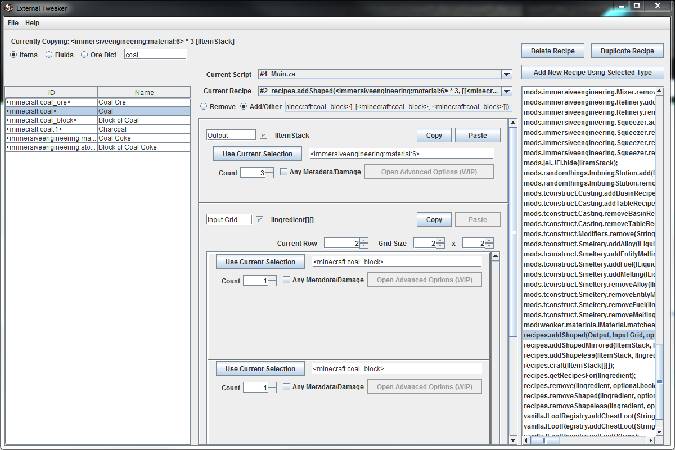Viewport: 675px width, 450px height.
Task: Select the Fluids radio button
Action: (47, 54)
